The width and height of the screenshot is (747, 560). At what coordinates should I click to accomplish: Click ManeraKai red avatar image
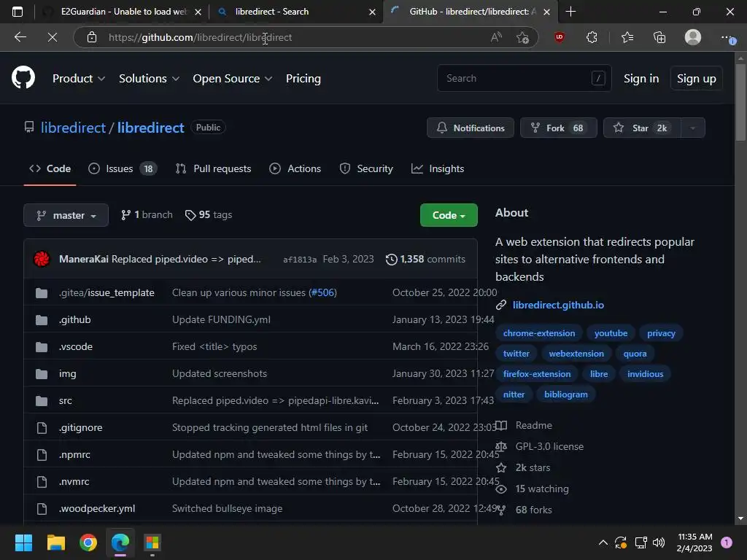click(42, 259)
